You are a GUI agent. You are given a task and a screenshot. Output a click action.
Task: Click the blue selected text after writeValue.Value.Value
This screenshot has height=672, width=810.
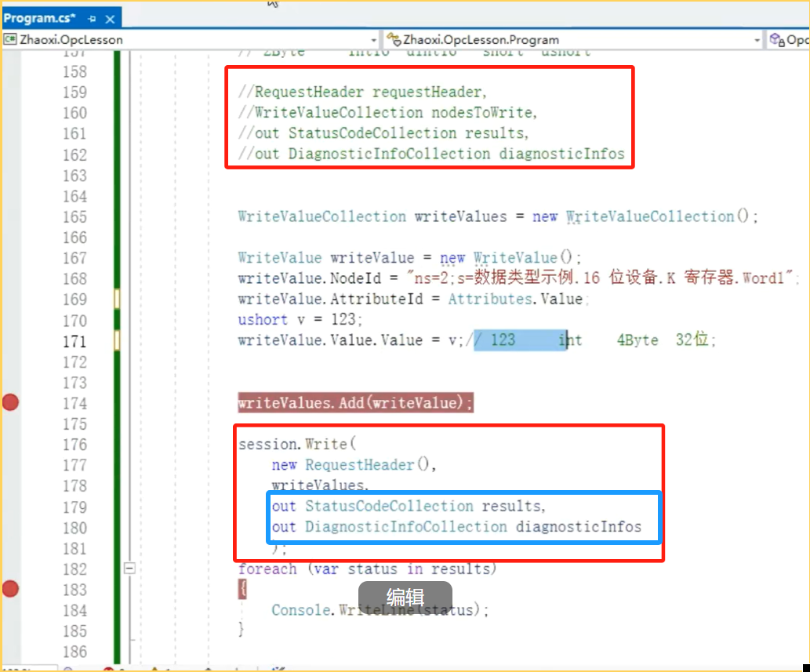click(520, 340)
